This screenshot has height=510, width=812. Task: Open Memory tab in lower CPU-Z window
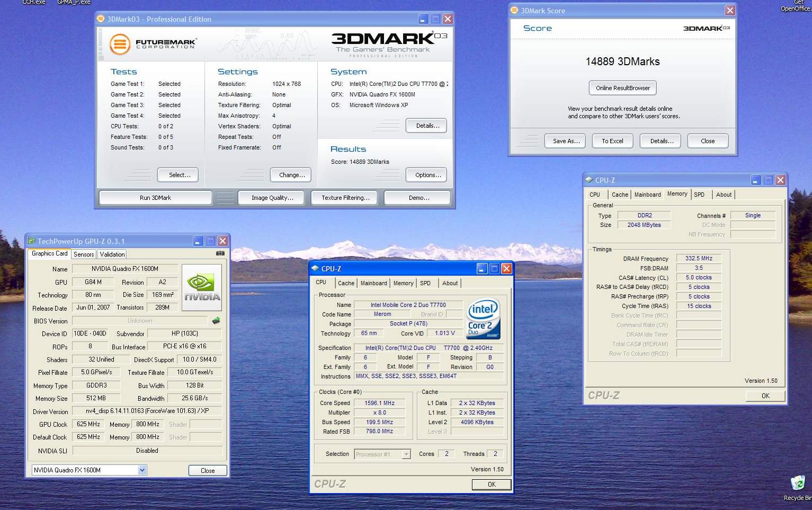pos(403,283)
